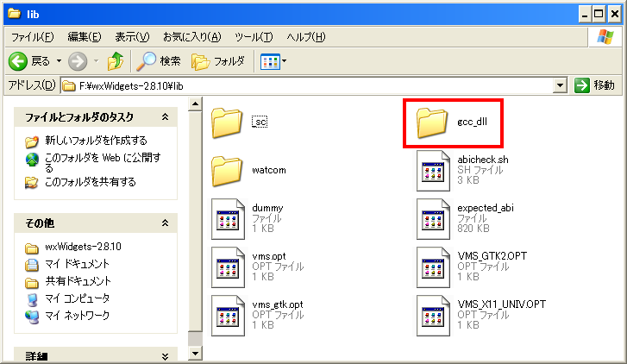The width and height of the screenshot is (627, 364).
Task: Click このフォルダを Web に公開する link
Action: point(103,162)
